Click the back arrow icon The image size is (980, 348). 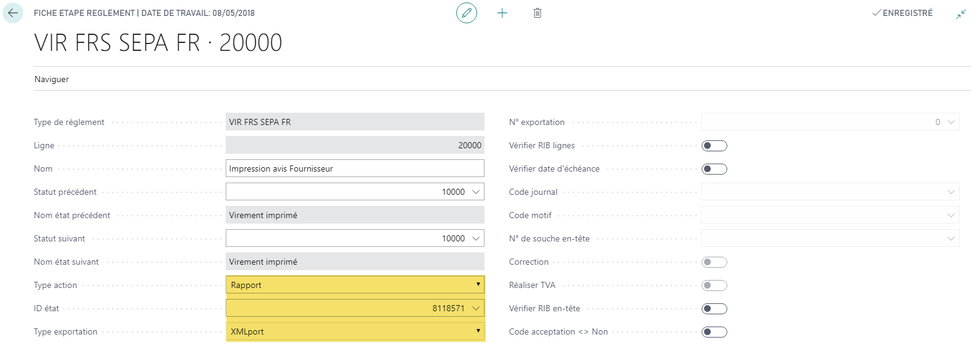pos(13,13)
